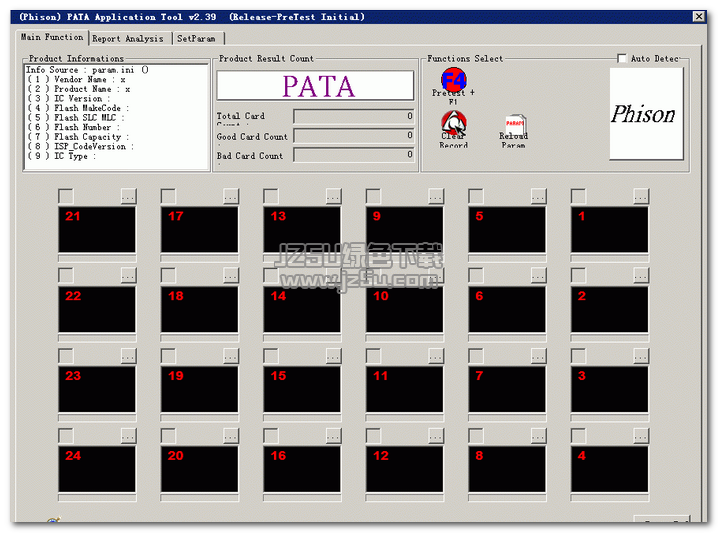Enable the Auto Detect checkbox
This screenshot has height=533, width=718.
(622, 59)
